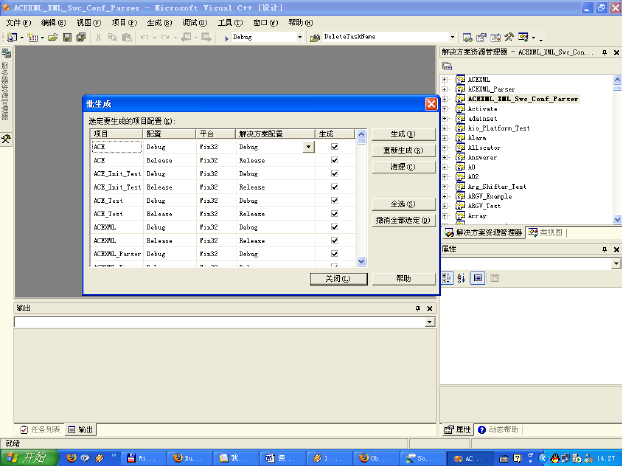Select Aio_Platform_Test project in Solution Explorer
This screenshot has height=466, width=622.
tap(499, 128)
